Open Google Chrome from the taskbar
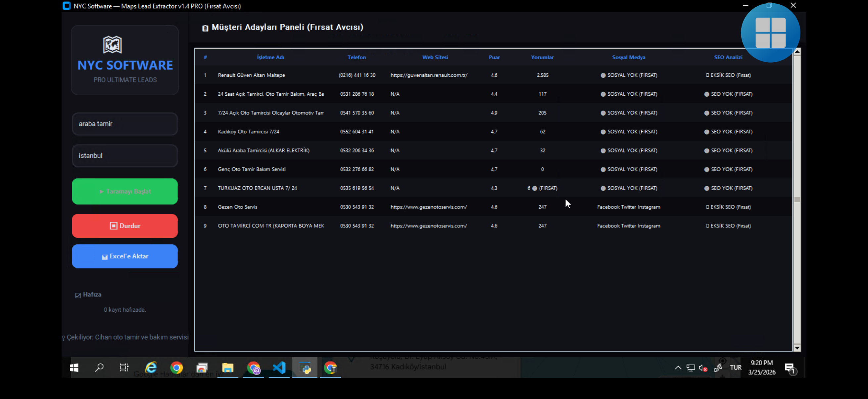This screenshot has width=868, height=399. (176, 368)
